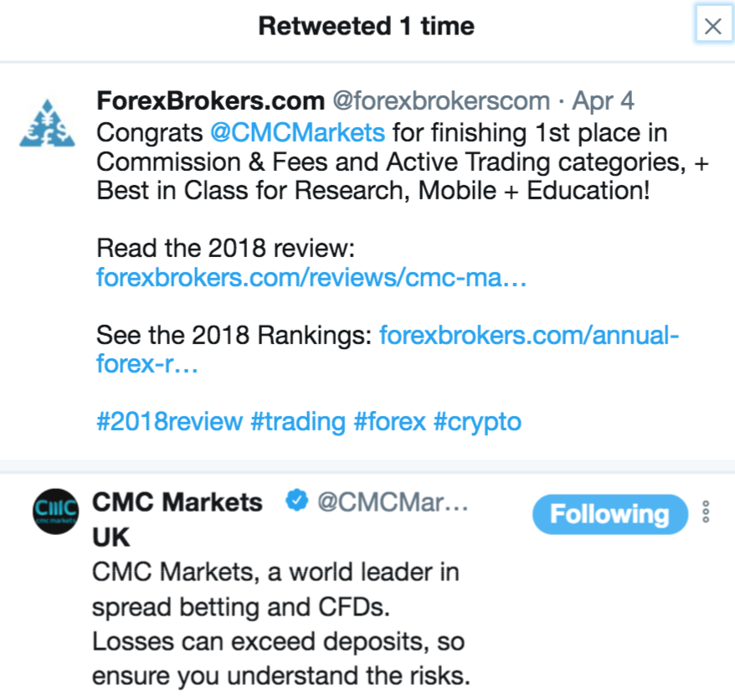This screenshot has height=700, width=735.
Task: Open the ForexBrokers.com display name
Action: coord(210,101)
